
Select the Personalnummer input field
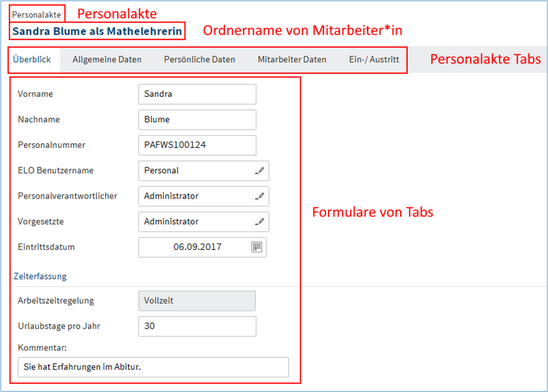(197, 145)
